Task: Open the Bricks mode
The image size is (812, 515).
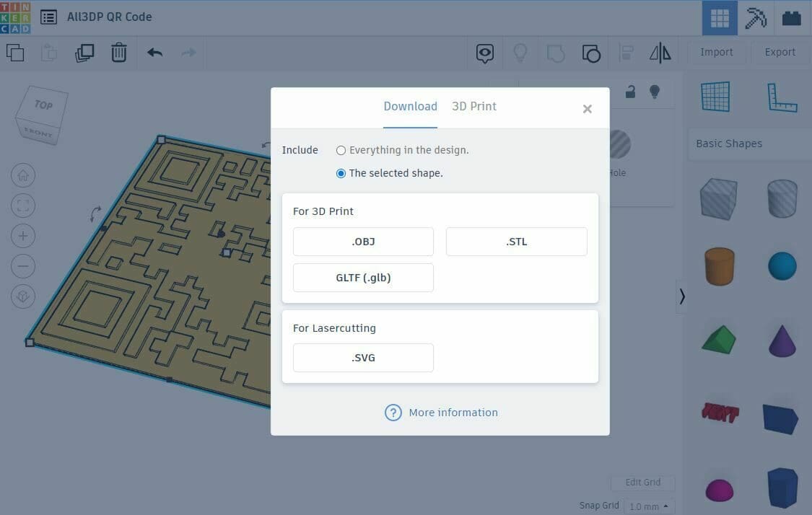Action: 791,18
